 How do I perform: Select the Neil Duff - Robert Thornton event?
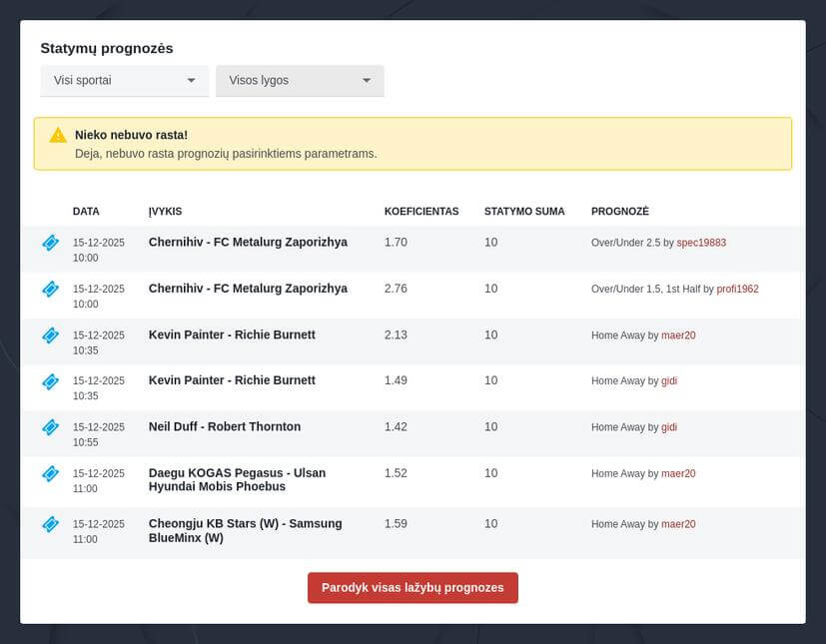click(x=224, y=426)
